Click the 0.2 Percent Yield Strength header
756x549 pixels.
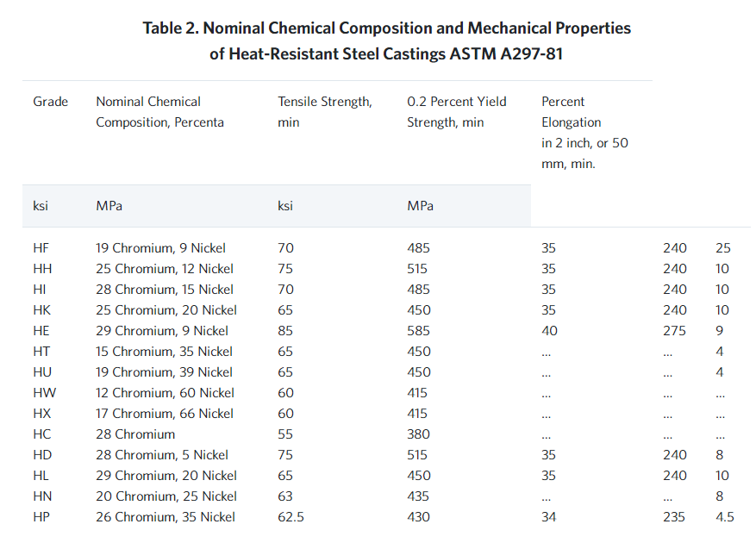click(x=457, y=112)
